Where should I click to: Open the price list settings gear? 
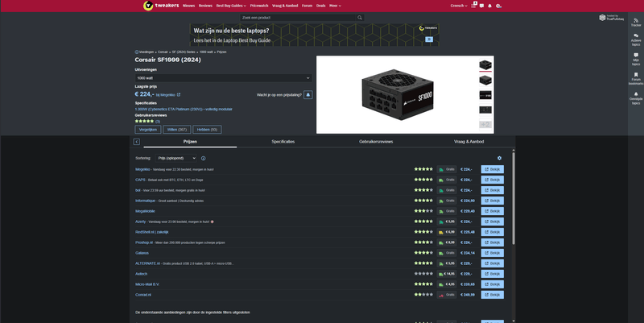pos(499,158)
